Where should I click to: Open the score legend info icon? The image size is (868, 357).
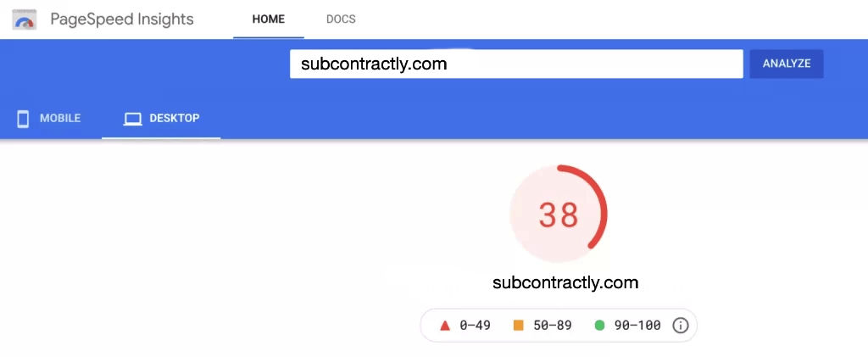(x=680, y=325)
